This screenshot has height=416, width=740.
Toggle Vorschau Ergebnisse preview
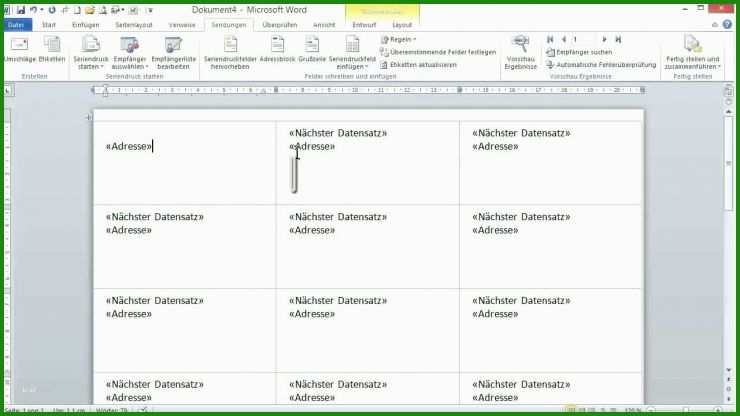pos(521,52)
